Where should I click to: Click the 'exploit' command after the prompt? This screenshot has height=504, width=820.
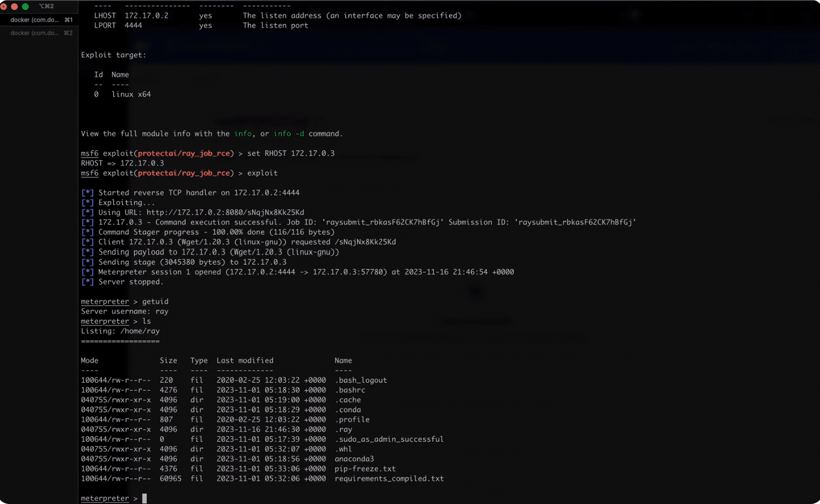[262, 173]
